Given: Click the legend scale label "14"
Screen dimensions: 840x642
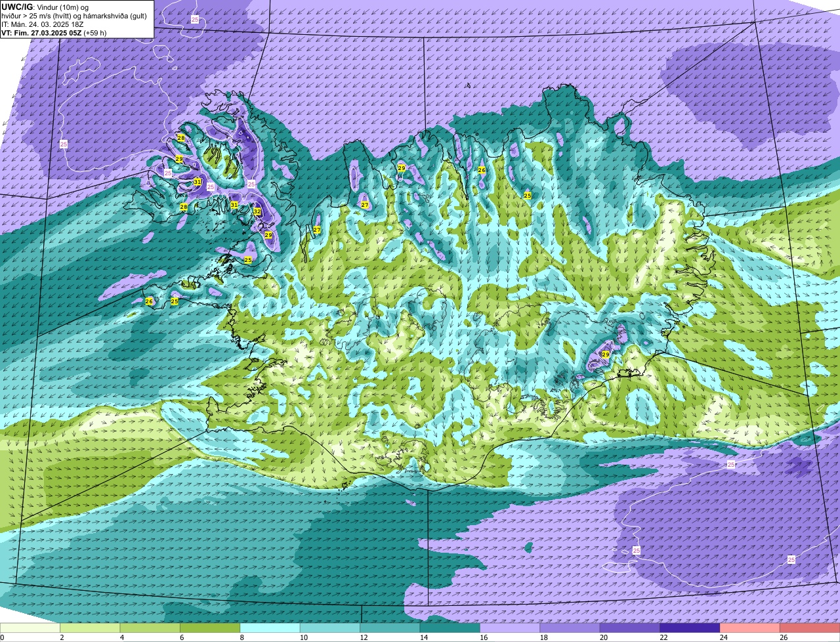Looking at the screenshot, I should (x=424, y=637).
